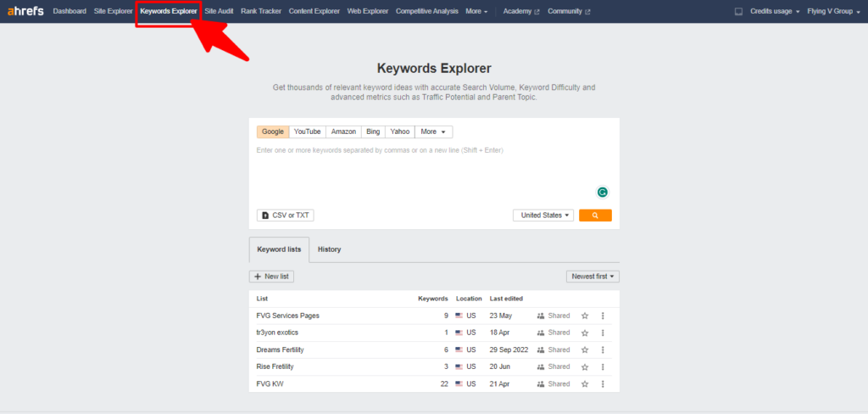Open the notifications monitor icon
Image resolution: width=868 pixels, height=414 pixels.
(738, 11)
